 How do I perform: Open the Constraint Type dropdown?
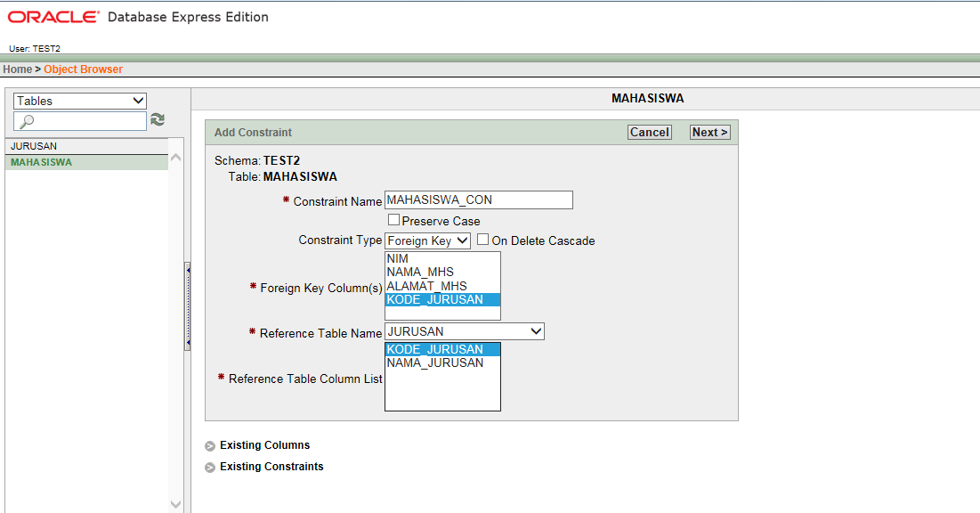point(427,240)
